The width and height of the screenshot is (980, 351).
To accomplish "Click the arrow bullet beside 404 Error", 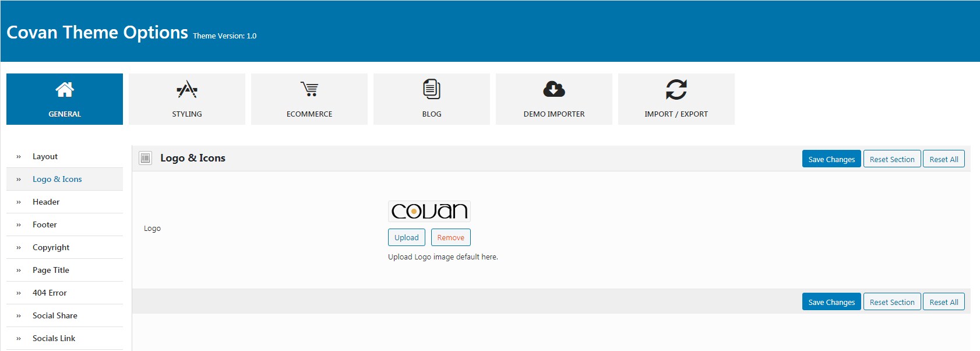I will pyautogui.click(x=19, y=293).
